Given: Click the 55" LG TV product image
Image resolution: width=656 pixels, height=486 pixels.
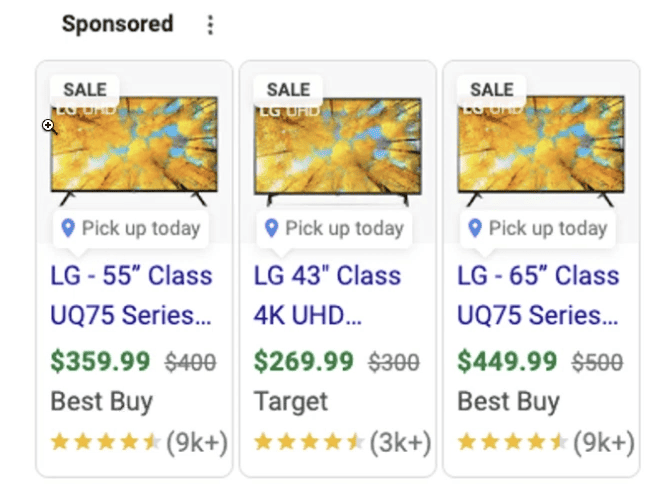Looking at the screenshot, I should pos(134,150).
